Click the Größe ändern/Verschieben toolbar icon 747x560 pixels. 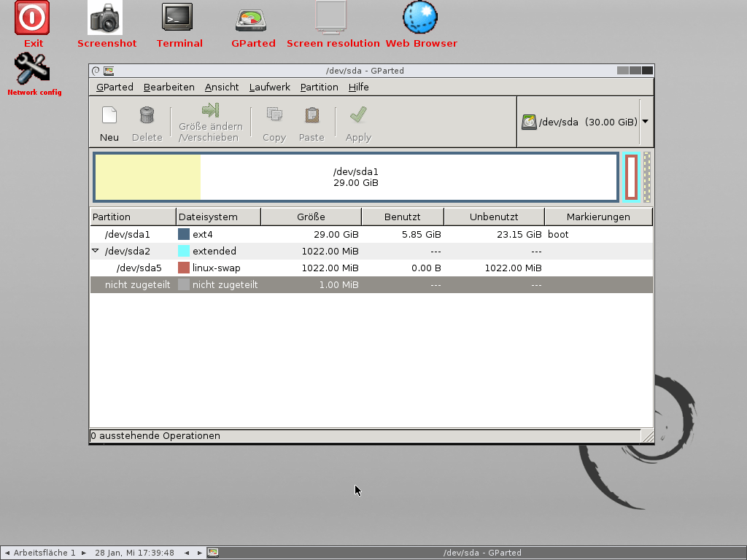[210, 111]
